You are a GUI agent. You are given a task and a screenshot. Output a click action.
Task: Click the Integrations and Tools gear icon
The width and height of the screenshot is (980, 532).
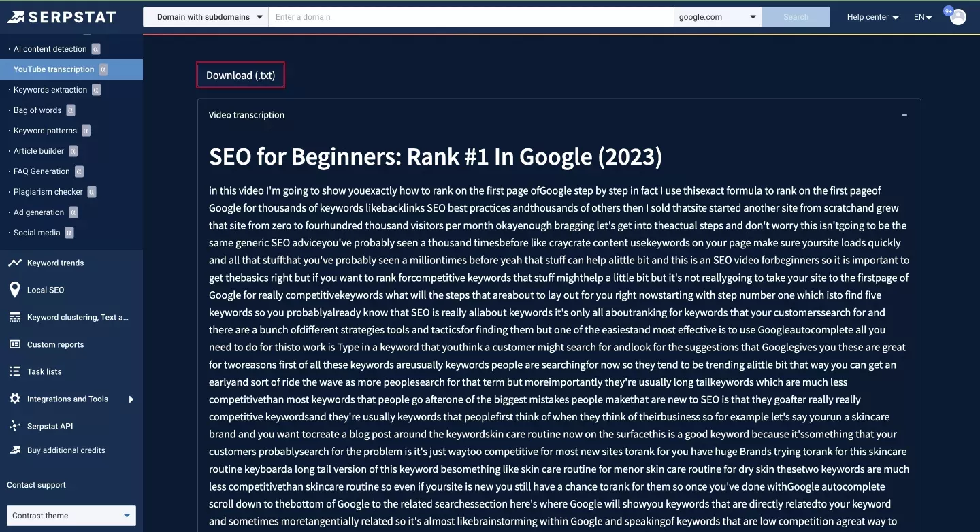coord(14,399)
